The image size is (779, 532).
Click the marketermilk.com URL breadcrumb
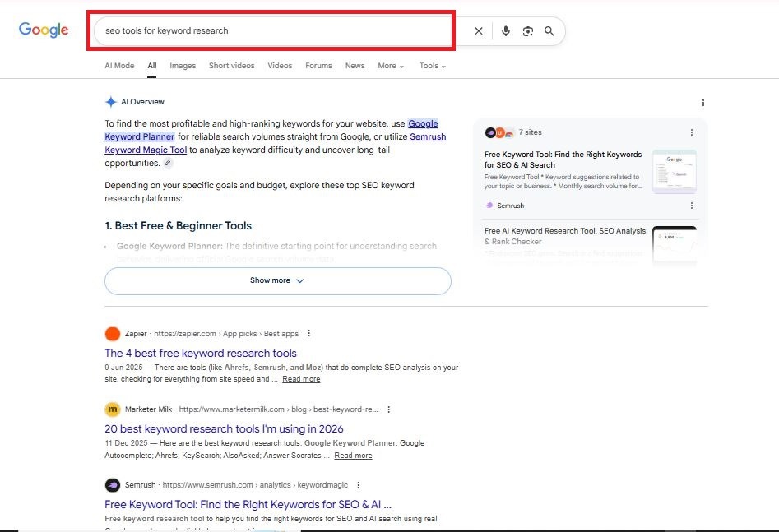coord(278,409)
